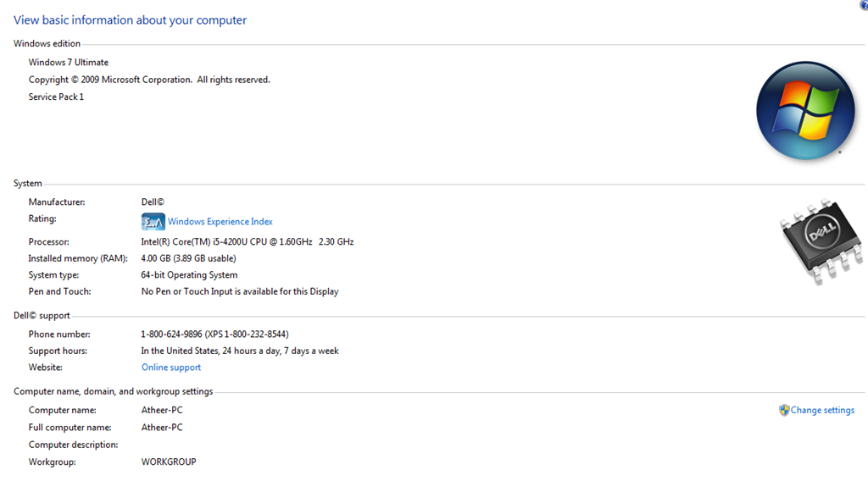This screenshot has height=492, width=868.
Task: Click the Dell manufacturer value
Action: 153,202
